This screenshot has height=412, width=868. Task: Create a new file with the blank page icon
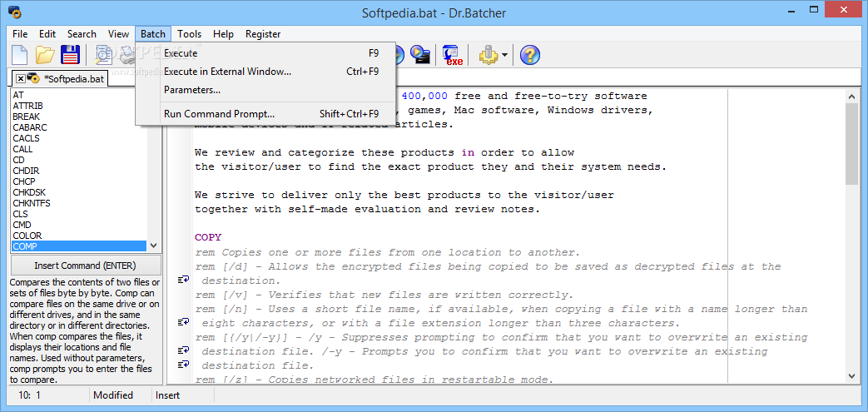(19, 55)
